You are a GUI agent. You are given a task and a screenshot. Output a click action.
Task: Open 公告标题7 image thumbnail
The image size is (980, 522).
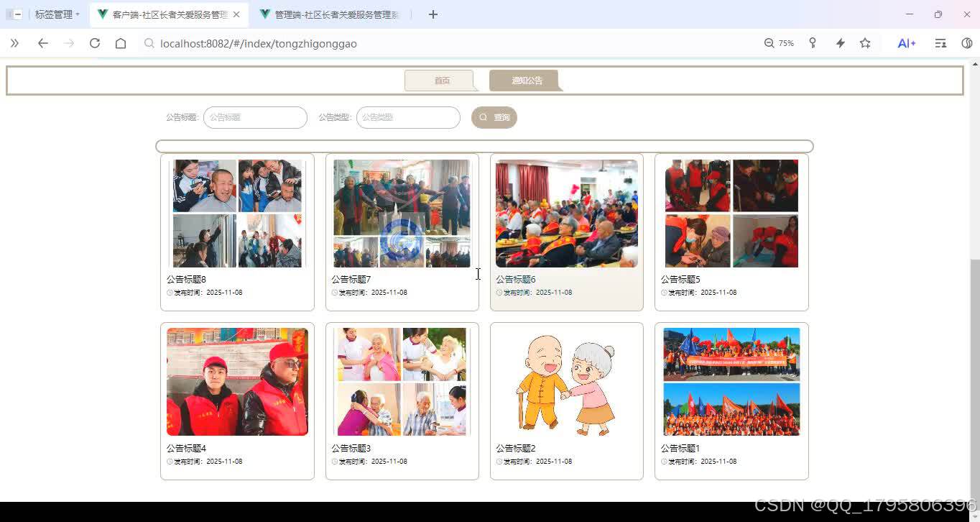(x=402, y=214)
